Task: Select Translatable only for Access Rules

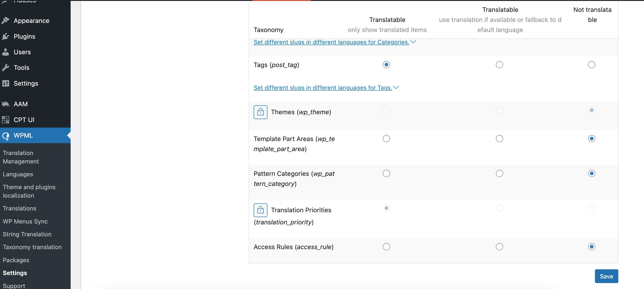Action: click(386, 247)
